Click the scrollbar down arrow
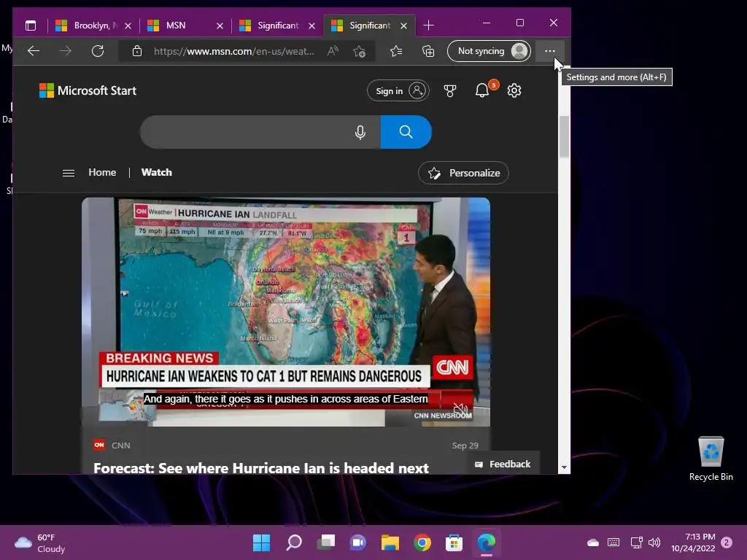Image resolution: width=747 pixels, height=560 pixels. (x=564, y=467)
